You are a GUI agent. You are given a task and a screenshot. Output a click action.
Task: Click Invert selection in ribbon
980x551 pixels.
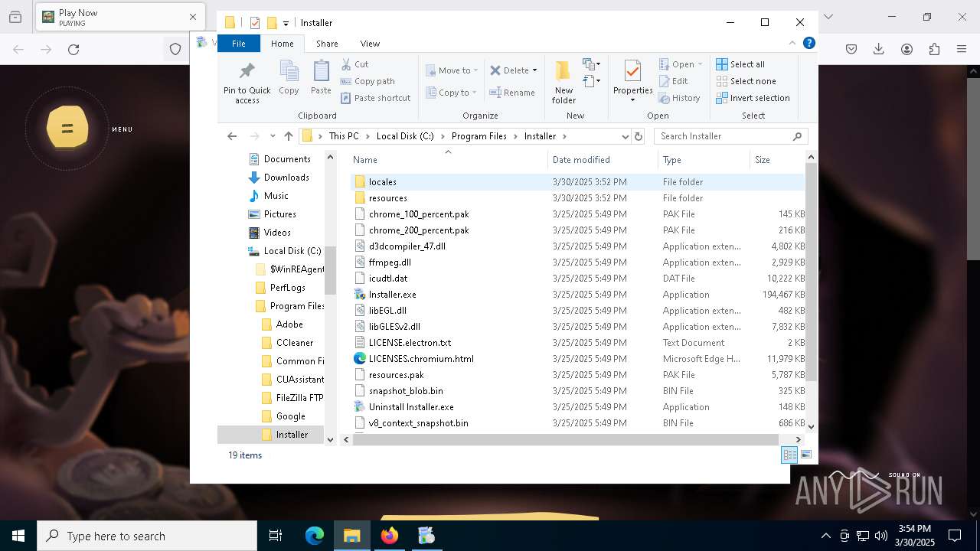753,98
